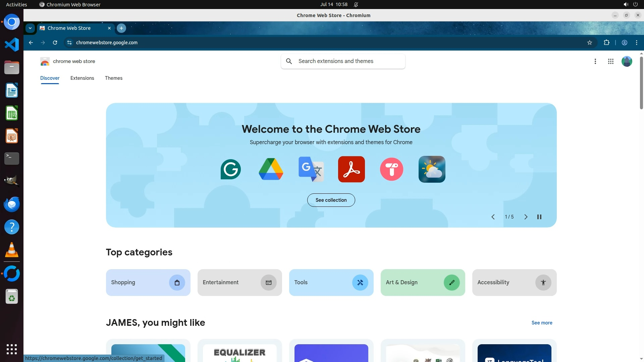The width and height of the screenshot is (644, 362).
Task: Open the web store three-dot menu
Action: [595, 61]
